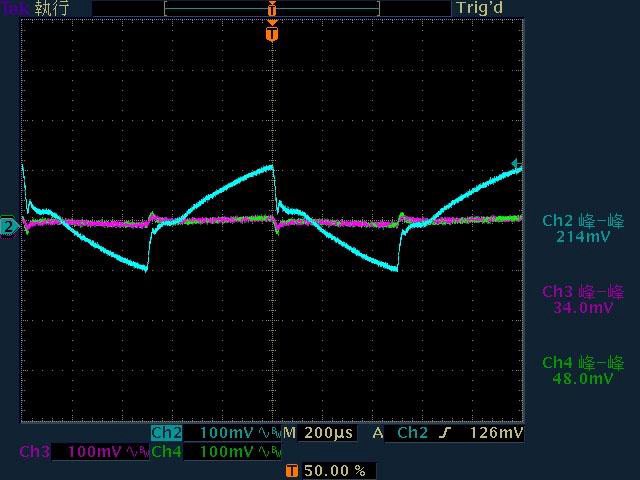Click the Ch2 100mV vertical scale readout
640x480 pixels.
tap(227, 433)
